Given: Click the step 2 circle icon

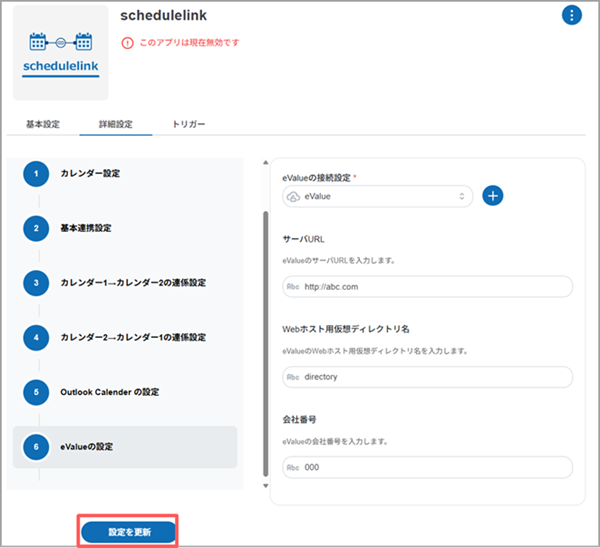Looking at the screenshot, I should [36, 228].
